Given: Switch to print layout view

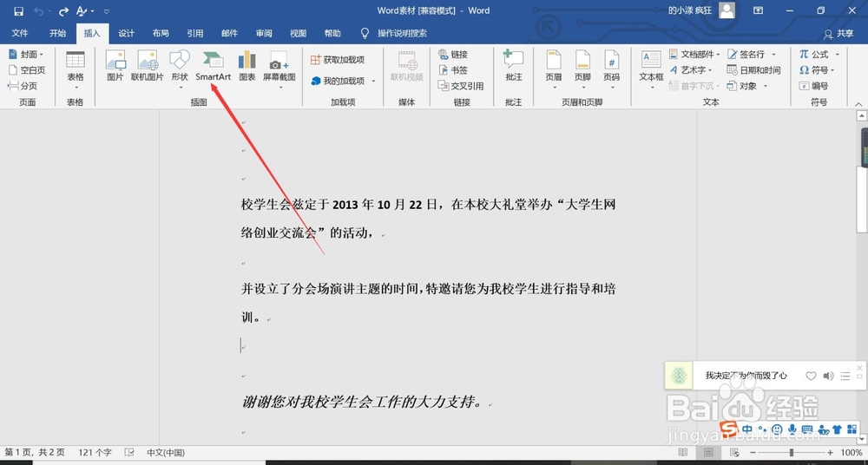Looking at the screenshot, I should click(x=709, y=452).
